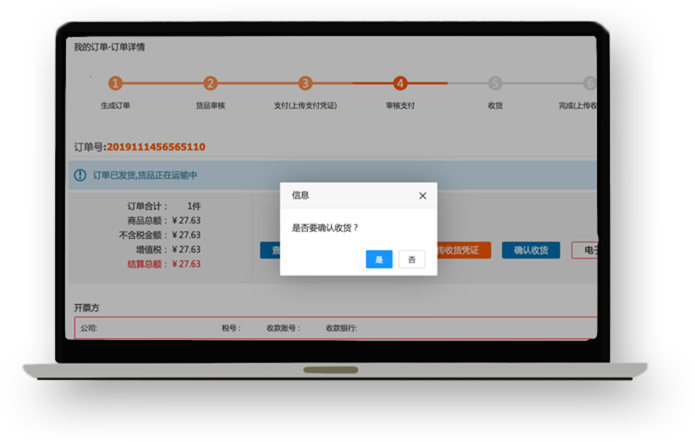The height and width of the screenshot is (442, 695).
Task: Click the red 结算总额 amount
Action: click(187, 264)
